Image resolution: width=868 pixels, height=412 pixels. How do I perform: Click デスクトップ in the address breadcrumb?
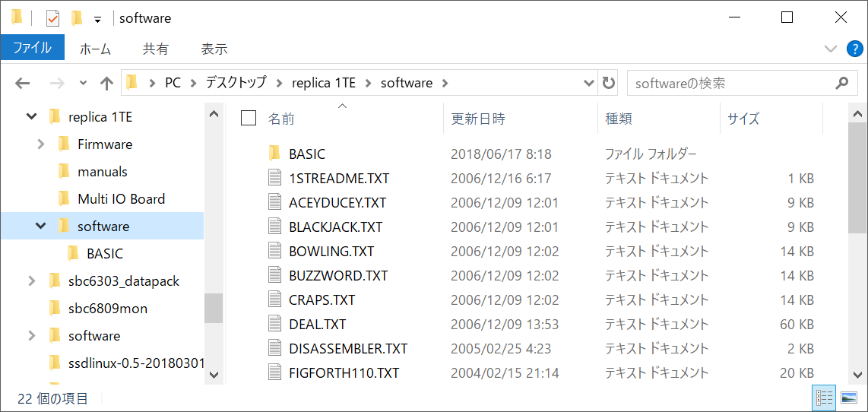[236, 83]
